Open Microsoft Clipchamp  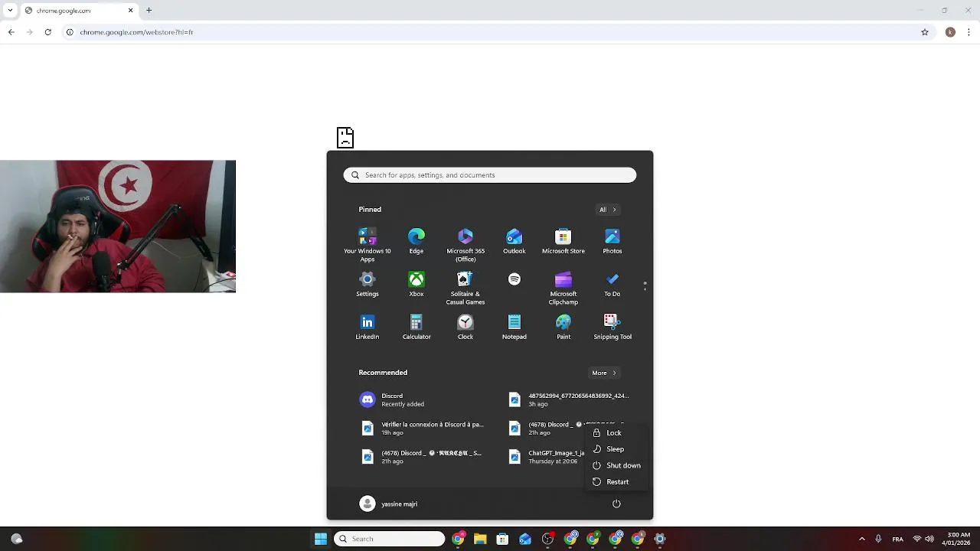pyautogui.click(x=563, y=288)
